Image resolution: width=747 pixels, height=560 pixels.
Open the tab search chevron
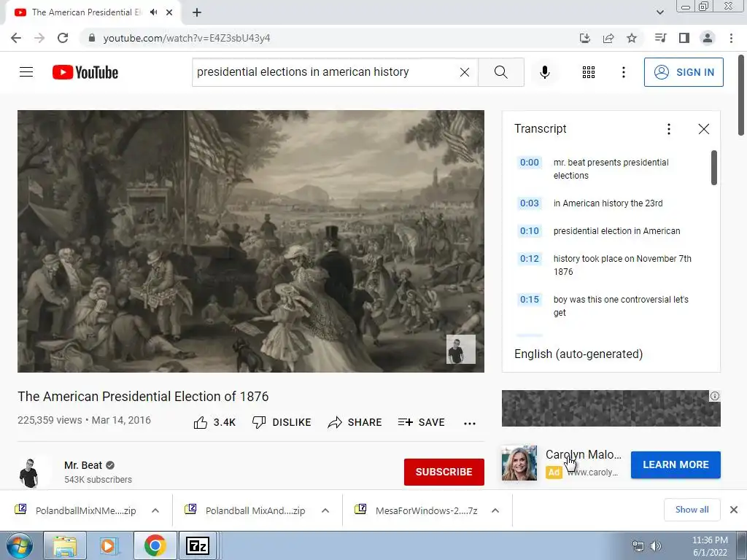pos(659,12)
